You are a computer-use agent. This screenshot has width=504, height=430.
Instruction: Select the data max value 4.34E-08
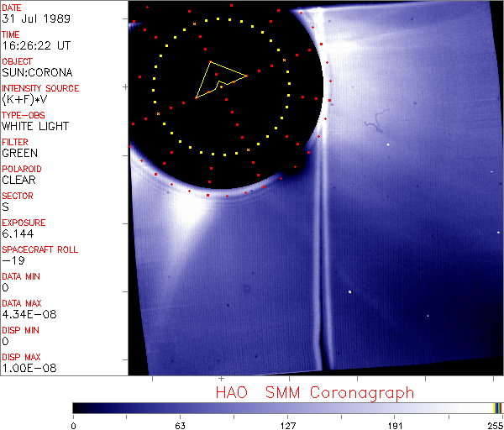pyautogui.click(x=29, y=315)
